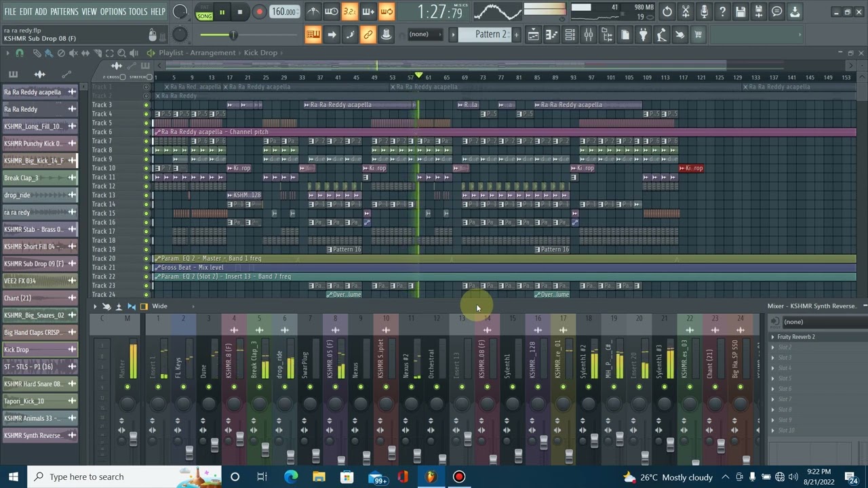Expand the Fruity Reeverb 2 slot arrow

[772, 337]
